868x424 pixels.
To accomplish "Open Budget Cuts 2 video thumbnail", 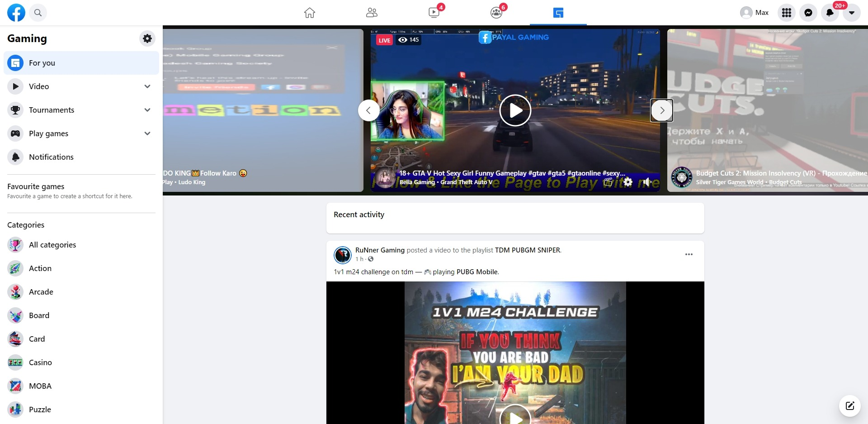I will pyautogui.click(x=768, y=110).
